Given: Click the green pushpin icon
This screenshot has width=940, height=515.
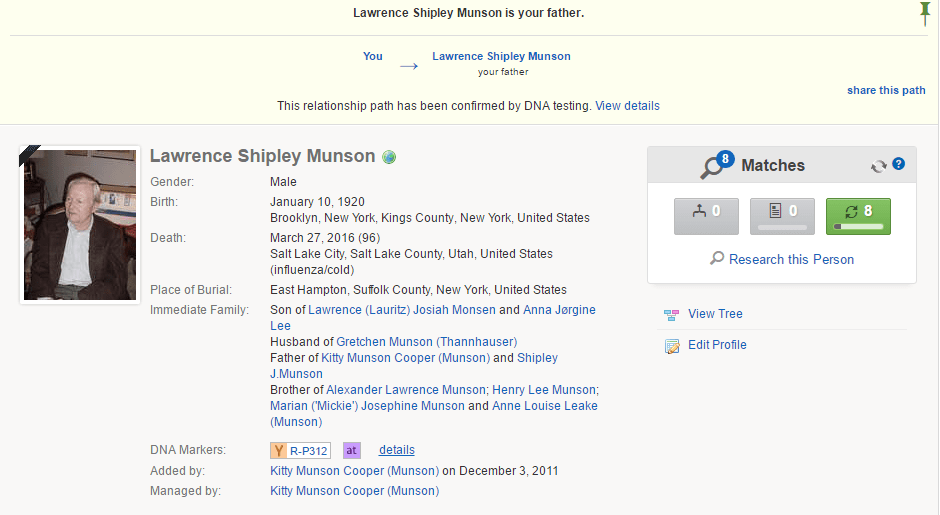Looking at the screenshot, I should (x=925, y=13).
